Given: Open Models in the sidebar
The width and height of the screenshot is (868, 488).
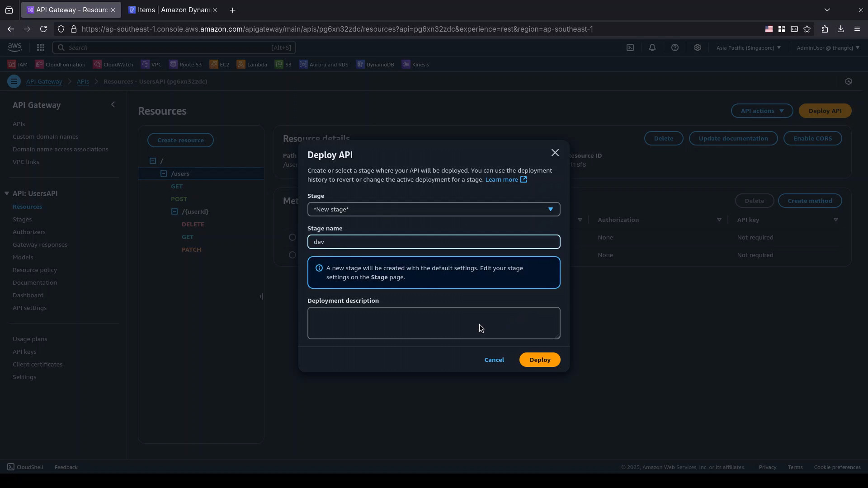Looking at the screenshot, I should (23, 257).
